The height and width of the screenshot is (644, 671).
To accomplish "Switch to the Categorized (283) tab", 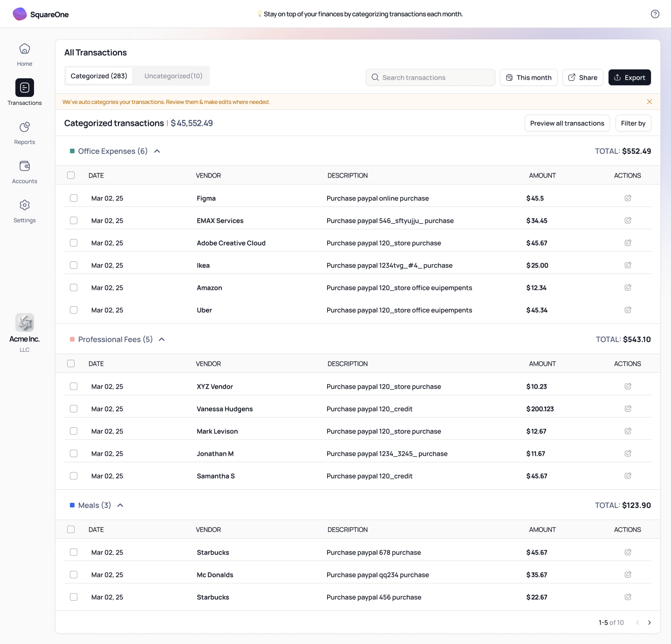I will click(x=99, y=76).
